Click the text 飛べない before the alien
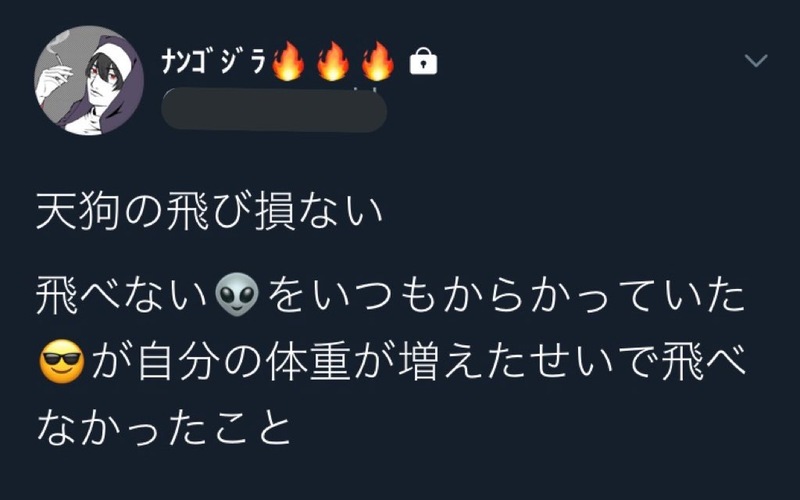 (122, 295)
